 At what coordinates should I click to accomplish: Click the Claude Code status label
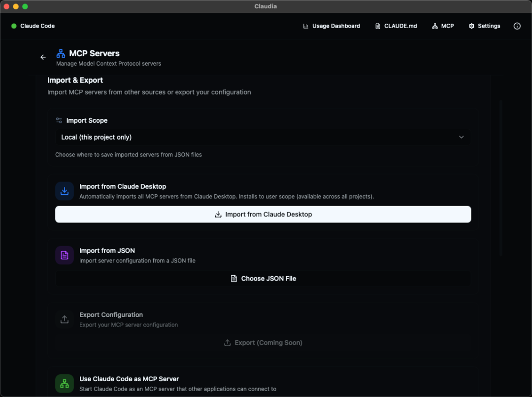pyautogui.click(x=37, y=26)
